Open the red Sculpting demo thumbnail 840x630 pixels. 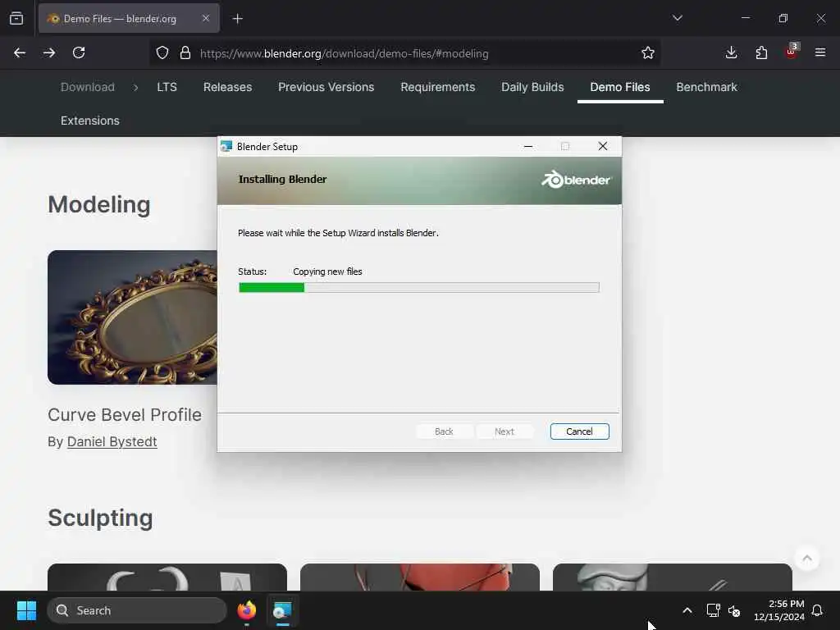coord(420,577)
